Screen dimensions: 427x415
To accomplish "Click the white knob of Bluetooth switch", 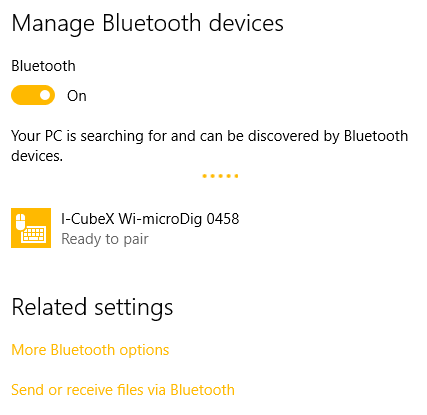I will pyautogui.click(x=45, y=95).
